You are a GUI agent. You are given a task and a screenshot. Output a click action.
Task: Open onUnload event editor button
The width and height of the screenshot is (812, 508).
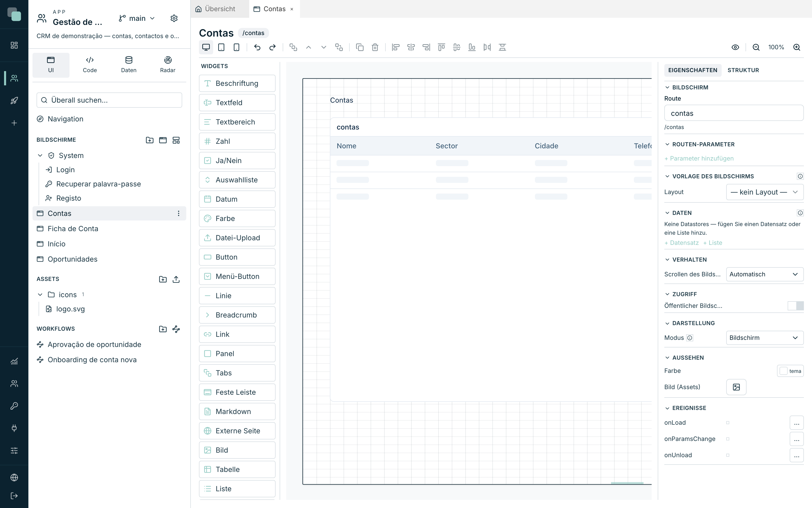coord(797,455)
